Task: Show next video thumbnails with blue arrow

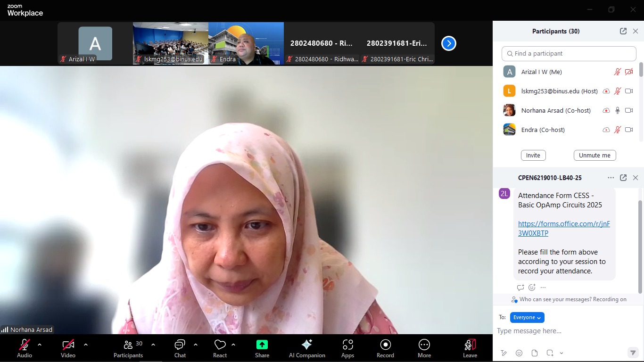Action: tap(449, 43)
